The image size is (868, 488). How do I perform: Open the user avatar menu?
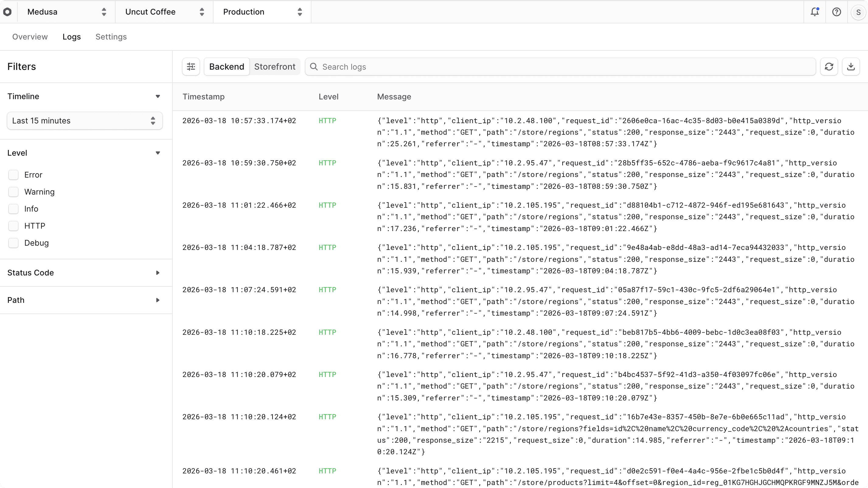(x=859, y=12)
